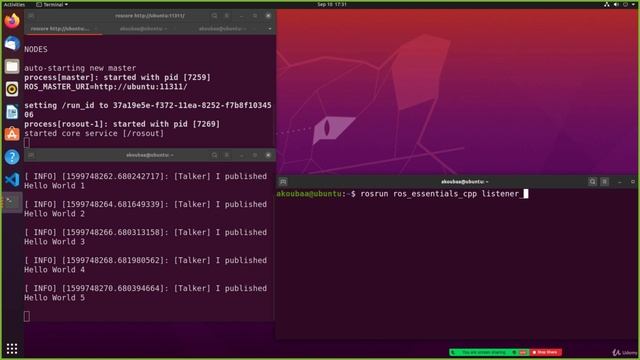Click 'Hello World 5' in Talker terminal
Viewport: 640px width, 360px height.
pos(54,298)
